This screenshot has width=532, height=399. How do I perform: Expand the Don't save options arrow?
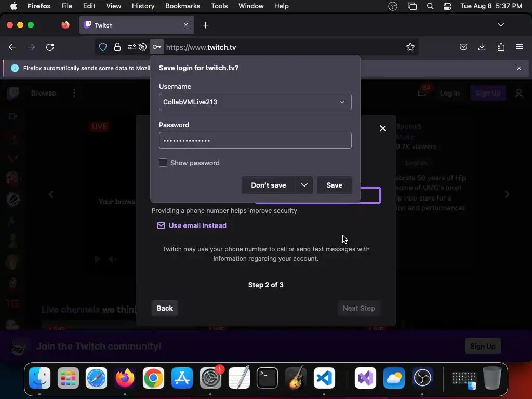click(304, 185)
